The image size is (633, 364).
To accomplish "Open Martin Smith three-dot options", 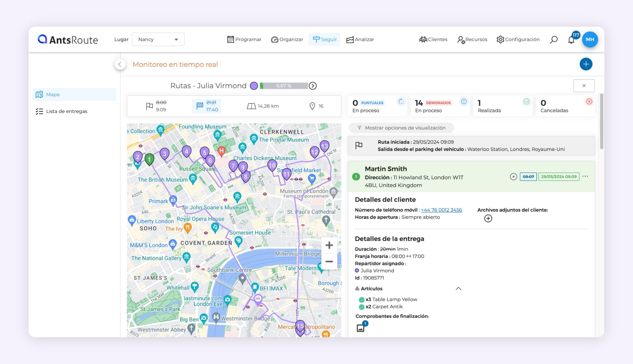I will pyautogui.click(x=585, y=177).
